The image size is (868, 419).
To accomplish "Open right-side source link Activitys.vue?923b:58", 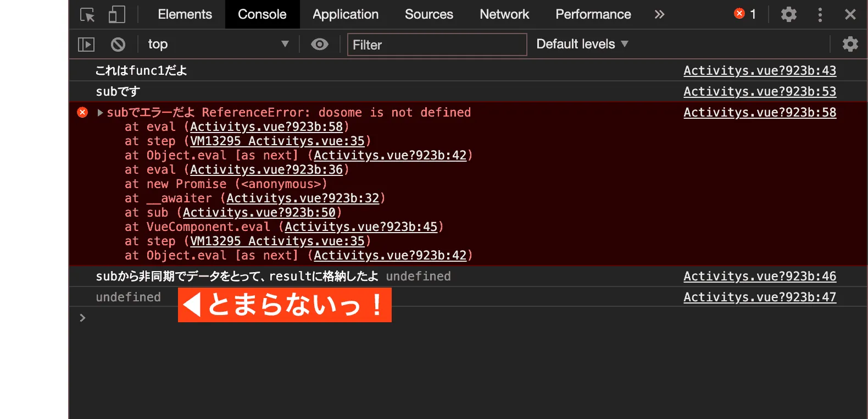I will pyautogui.click(x=760, y=112).
